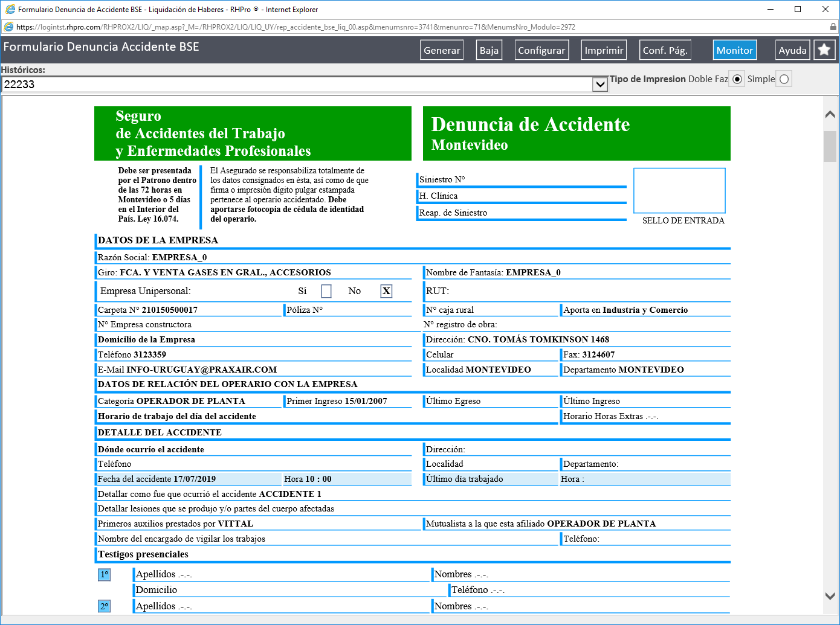
Task: Click the Imprimir button
Action: pyautogui.click(x=604, y=50)
